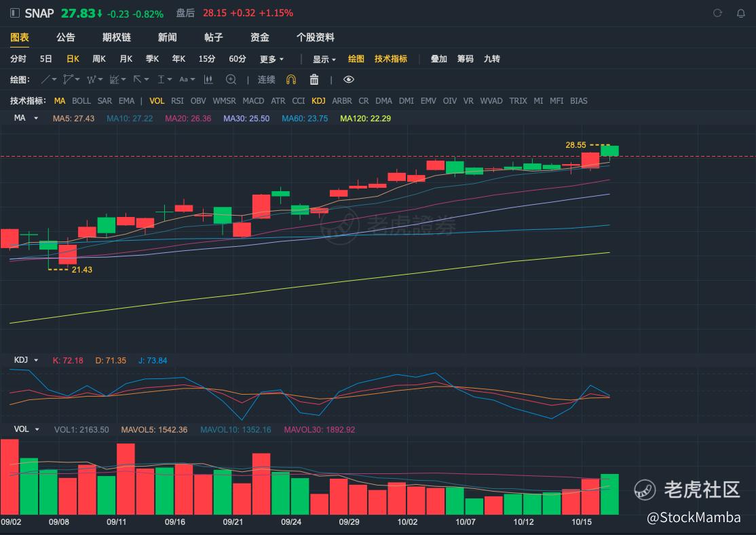Open the 公告 announcements tab

[66, 37]
